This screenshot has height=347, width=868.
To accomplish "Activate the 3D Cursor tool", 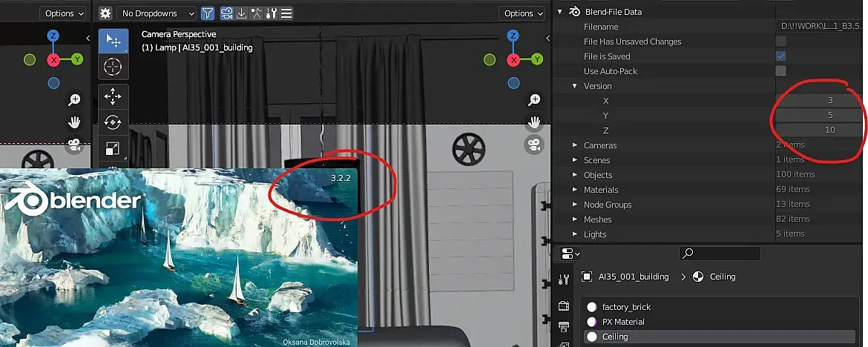I will [113, 67].
